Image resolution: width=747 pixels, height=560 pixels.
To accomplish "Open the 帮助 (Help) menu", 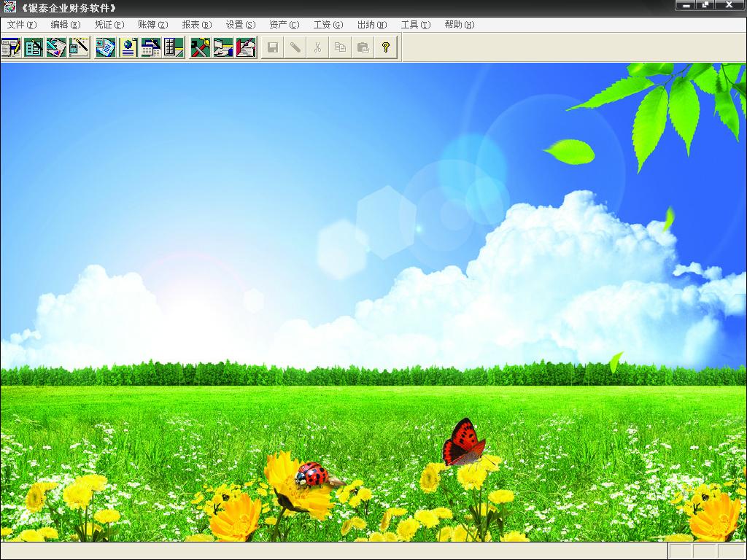I will 459,25.
